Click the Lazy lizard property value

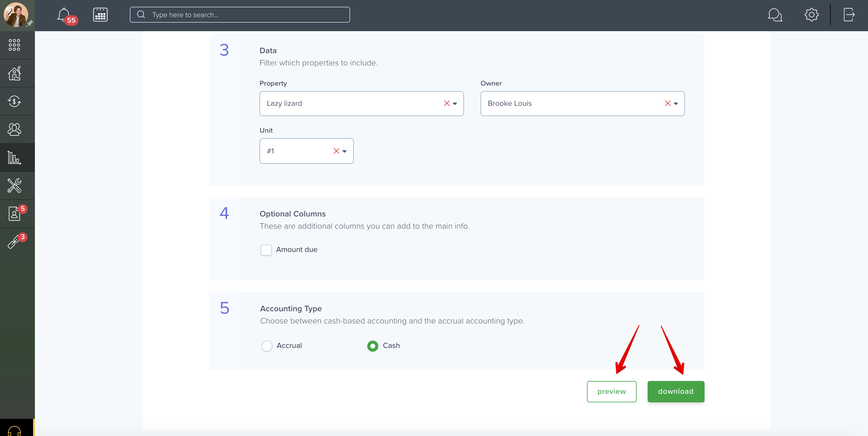coord(284,103)
